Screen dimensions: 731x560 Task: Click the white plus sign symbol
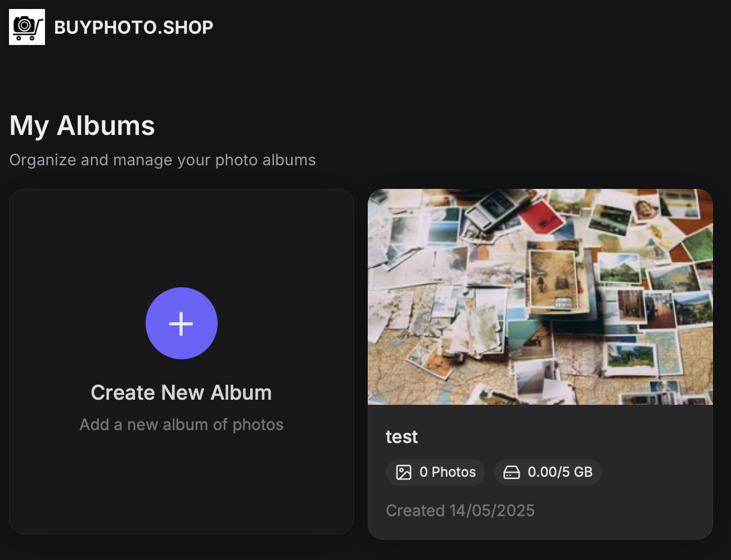point(181,324)
